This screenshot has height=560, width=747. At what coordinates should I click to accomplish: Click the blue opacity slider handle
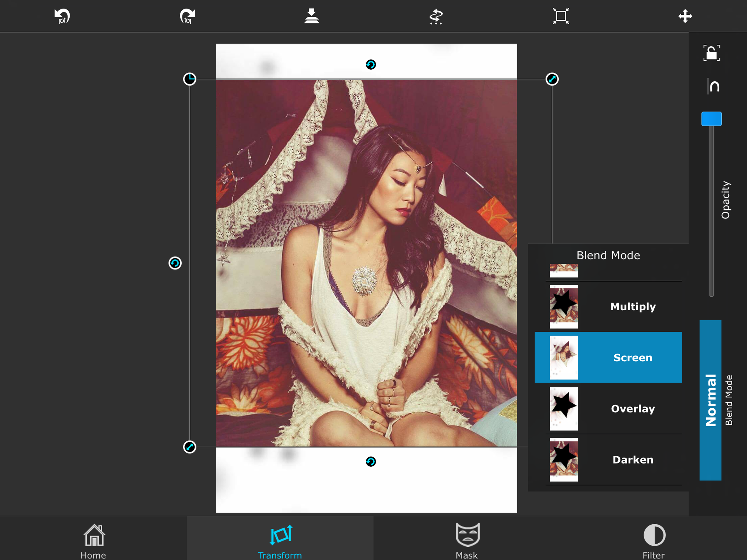[712, 119]
